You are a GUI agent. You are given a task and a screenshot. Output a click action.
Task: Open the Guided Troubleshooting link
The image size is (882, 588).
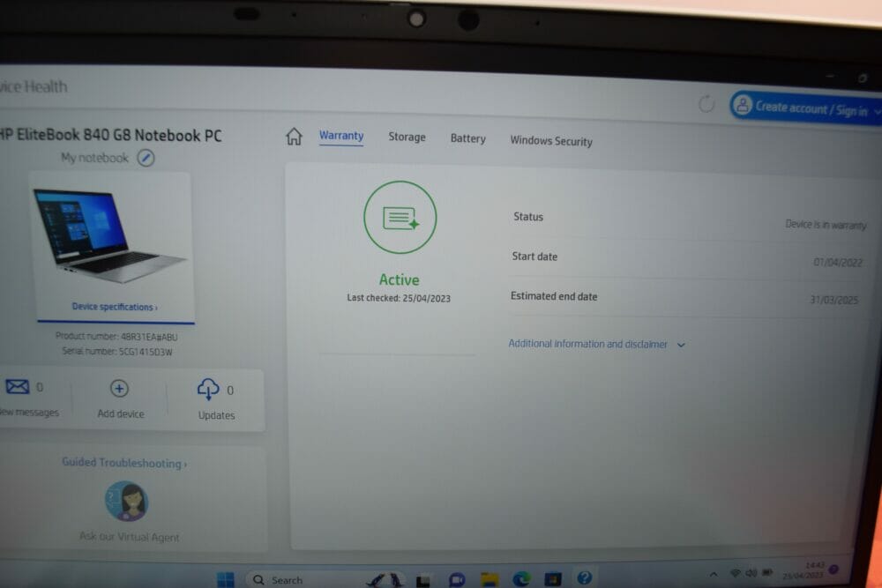tap(124, 463)
